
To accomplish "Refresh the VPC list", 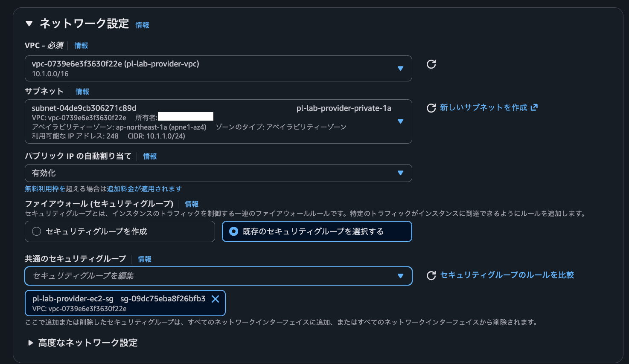I will 431,64.
